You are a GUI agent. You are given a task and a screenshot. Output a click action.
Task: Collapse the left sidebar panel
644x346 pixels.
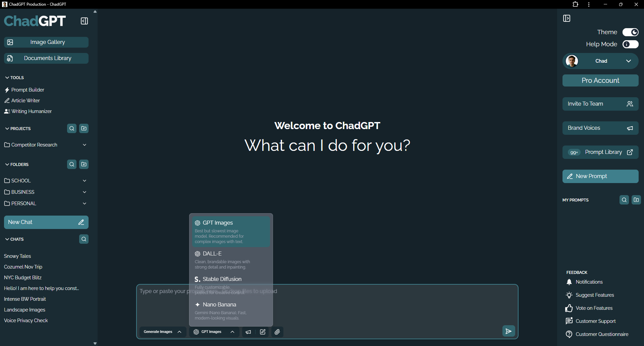tap(84, 21)
